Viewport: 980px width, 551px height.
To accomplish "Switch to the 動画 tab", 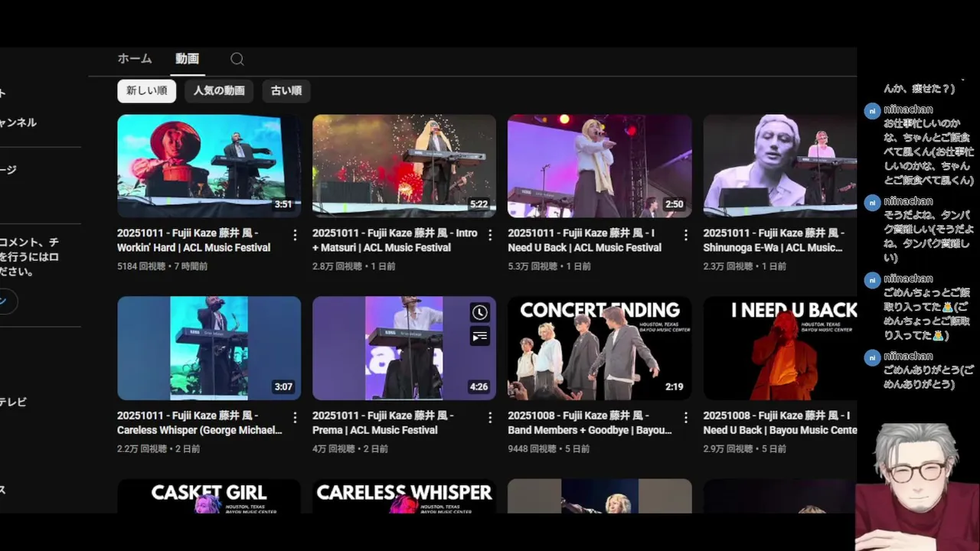I will (187, 59).
